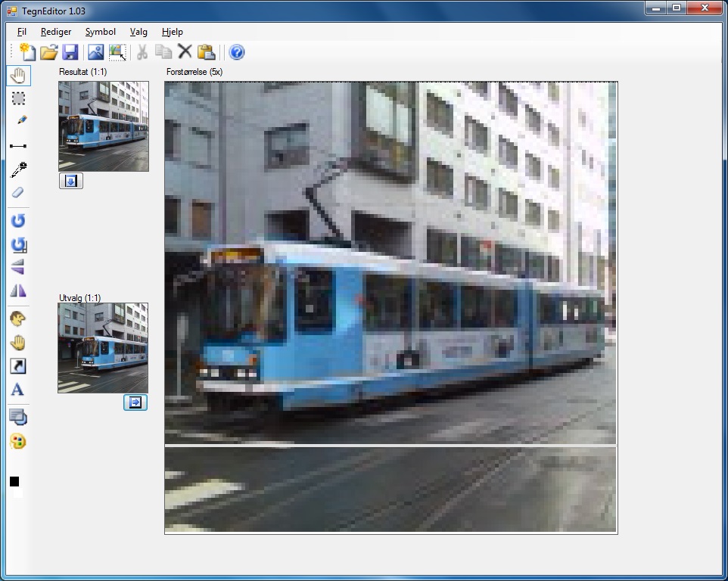Open the Valg menu

coord(138,32)
